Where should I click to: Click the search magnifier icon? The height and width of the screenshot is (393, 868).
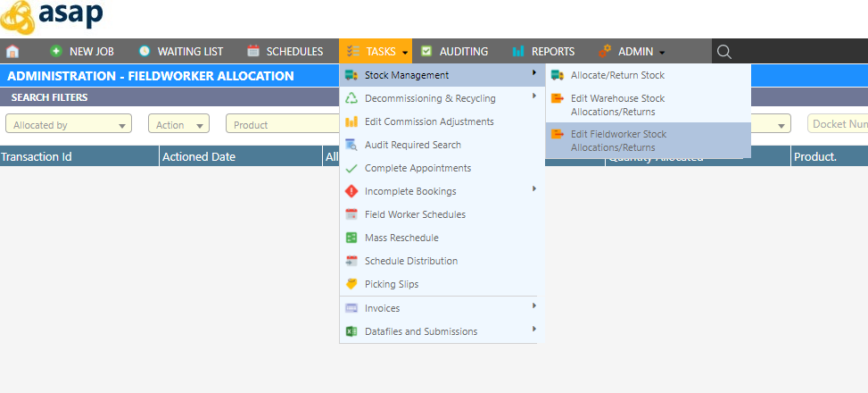coord(724,52)
